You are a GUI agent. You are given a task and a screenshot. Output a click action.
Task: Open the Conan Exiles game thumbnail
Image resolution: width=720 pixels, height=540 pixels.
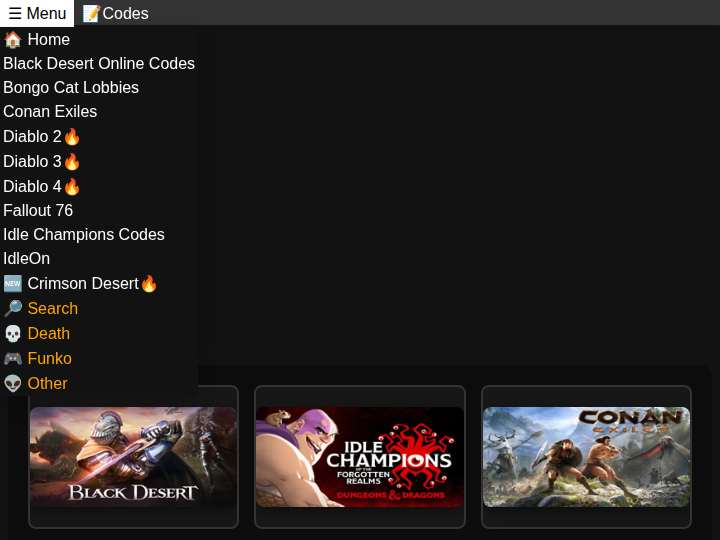tap(586, 457)
